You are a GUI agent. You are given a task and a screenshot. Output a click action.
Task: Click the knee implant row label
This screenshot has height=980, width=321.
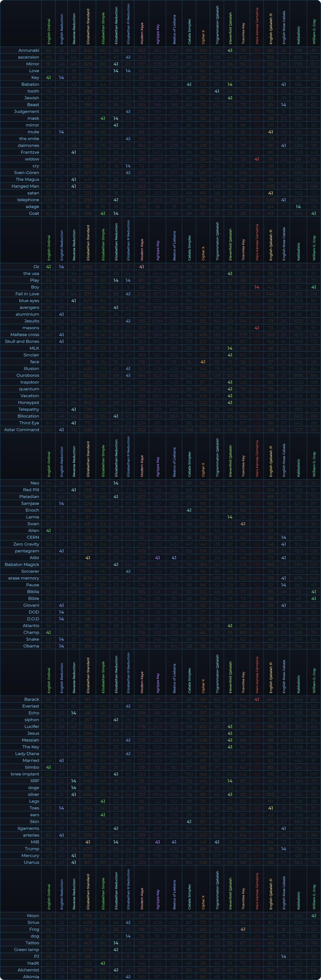25,774
